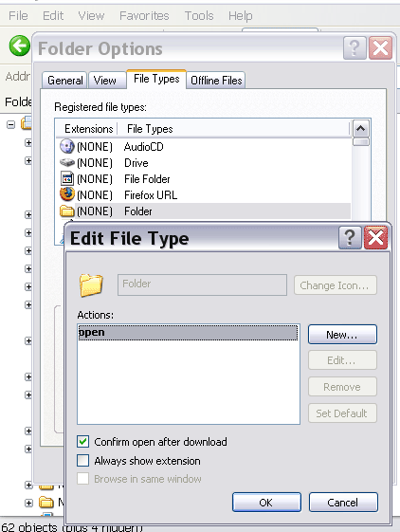The width and height of the screenshot is (400, 532).
Task: Open the Tools menu
Action: 199,15
